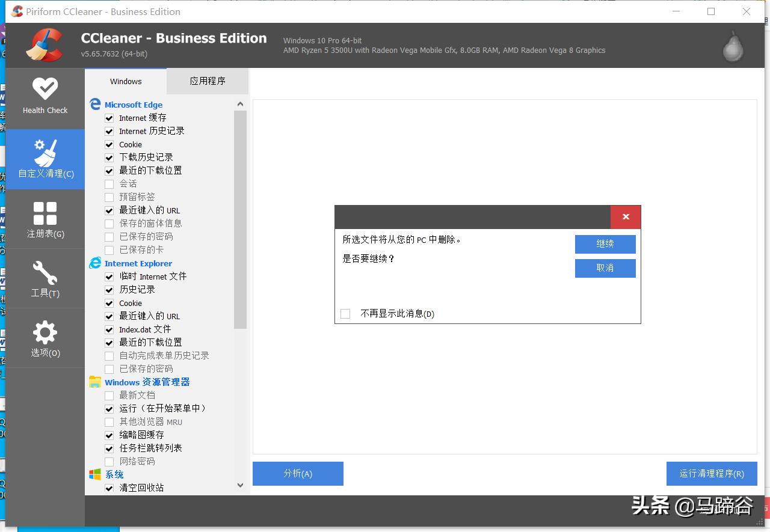Open the Tools wrench icon
Image resolution: width=770 pixels, height=532 pixels.
[45, 273]
